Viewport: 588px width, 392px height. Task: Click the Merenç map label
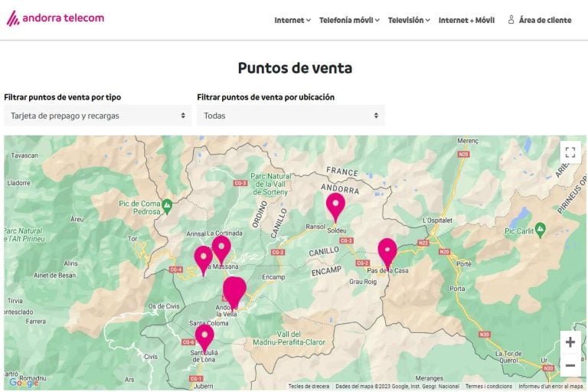coord(468,141)
